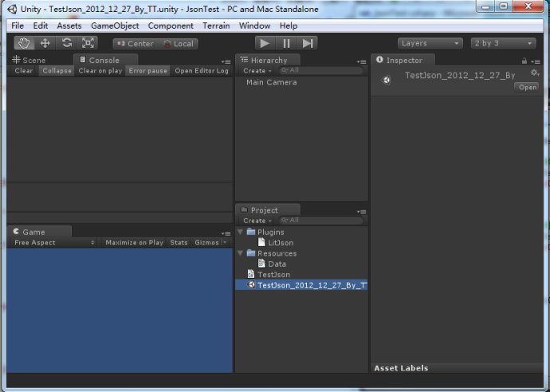550x392 pixels.
Task: Click the Project search field
Action: coord(321,221)
